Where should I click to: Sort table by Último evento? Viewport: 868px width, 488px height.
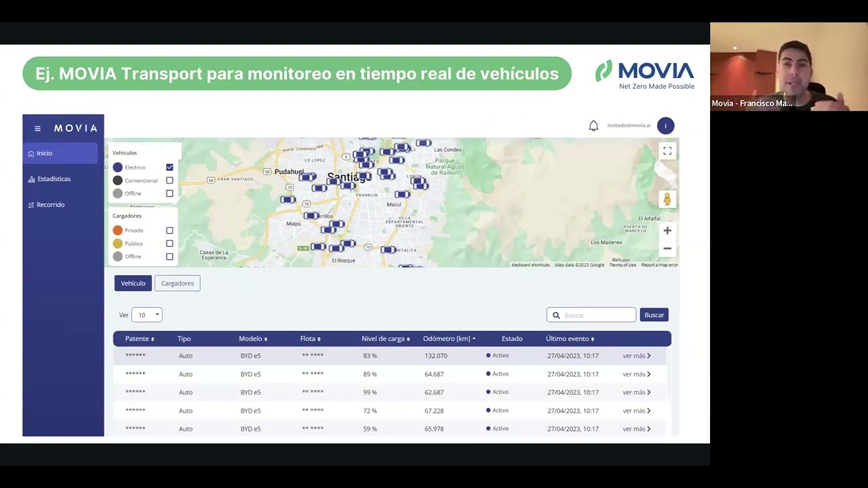click(x=570, y=339)
